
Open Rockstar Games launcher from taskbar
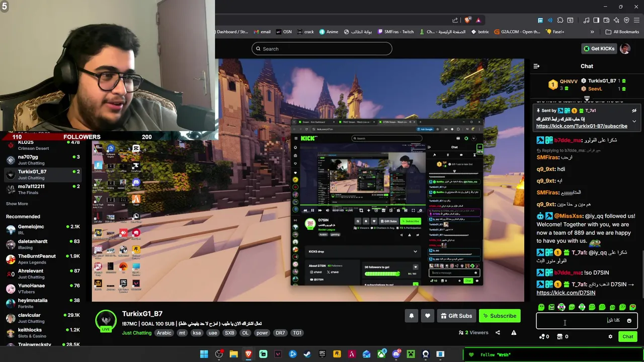337,354
